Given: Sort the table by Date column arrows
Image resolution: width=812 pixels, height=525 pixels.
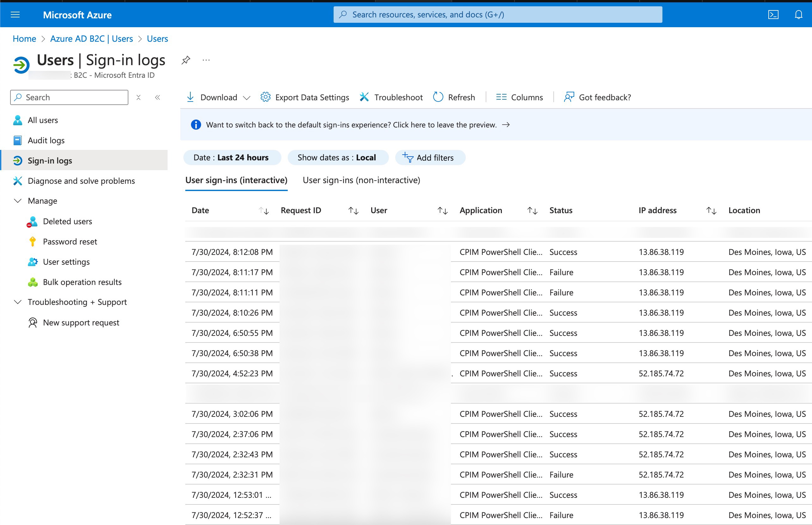Looking at the screenshot, I should [x=264, y=211].
